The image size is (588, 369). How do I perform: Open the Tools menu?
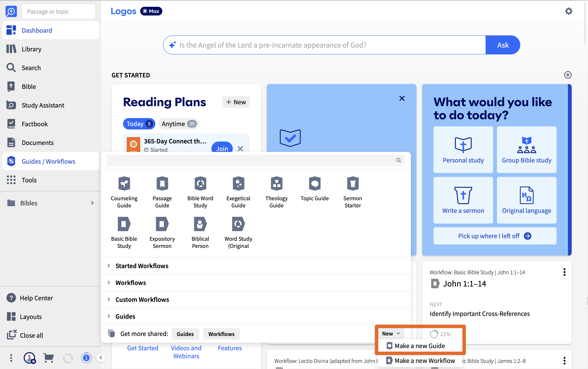click(51, 180)
